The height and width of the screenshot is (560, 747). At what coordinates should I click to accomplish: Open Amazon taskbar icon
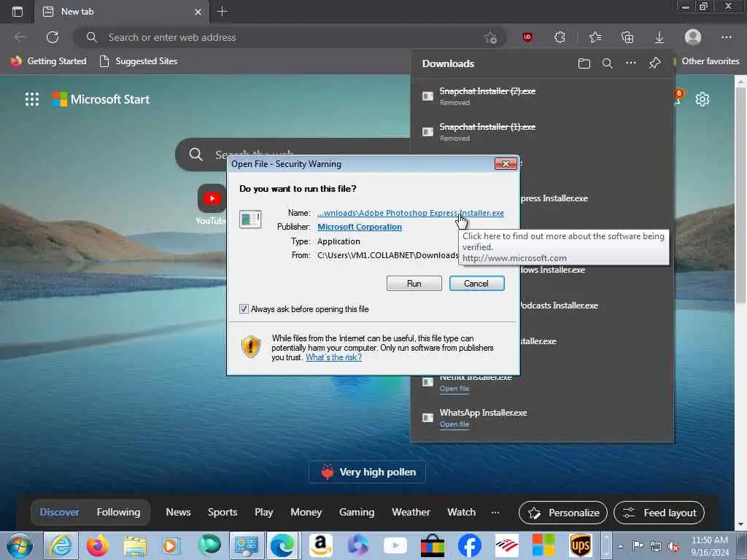click(321, 545)
